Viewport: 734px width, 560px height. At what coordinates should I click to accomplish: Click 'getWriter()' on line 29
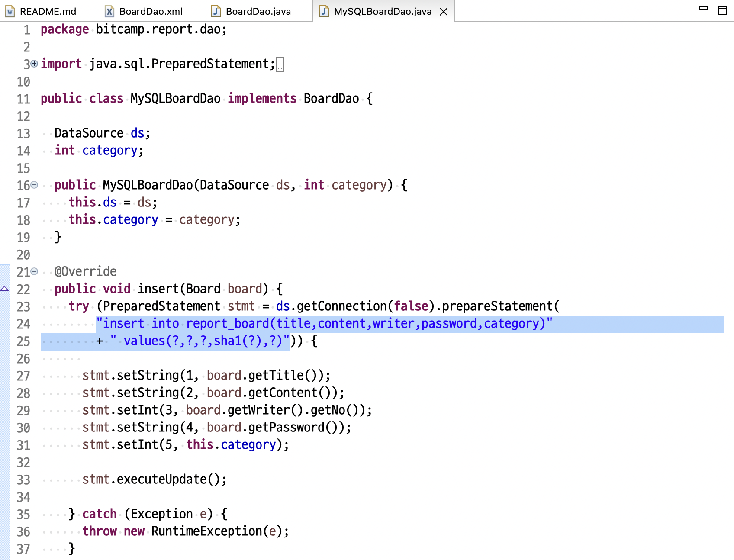266,410
